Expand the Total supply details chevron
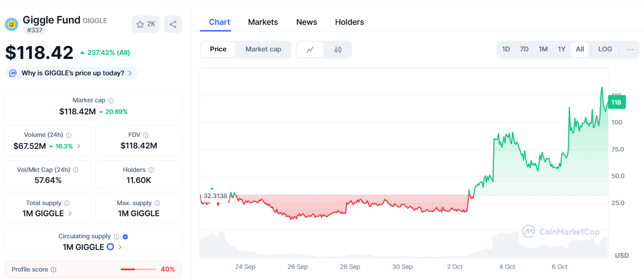The width and height of the screenshot is (644, 280). pos(70,214)
